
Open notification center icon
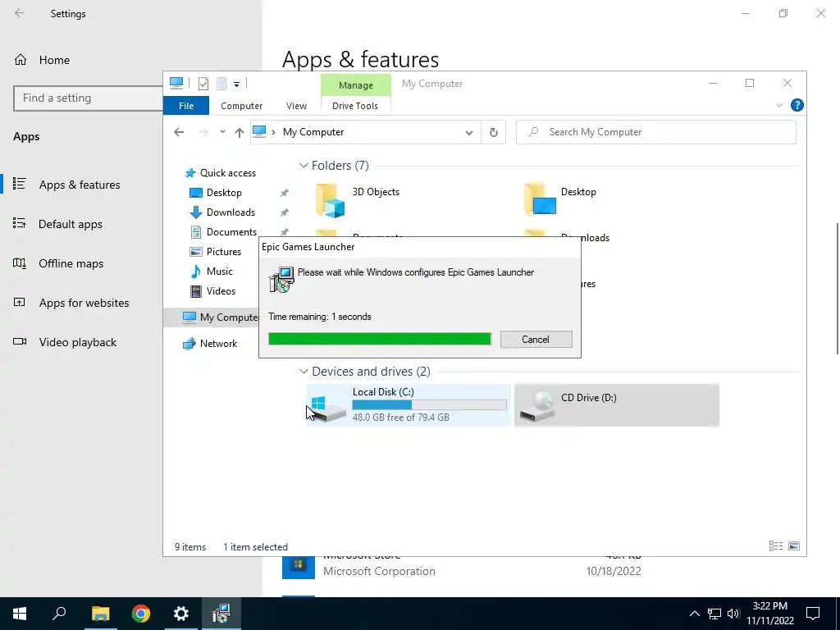coord(813,614)
